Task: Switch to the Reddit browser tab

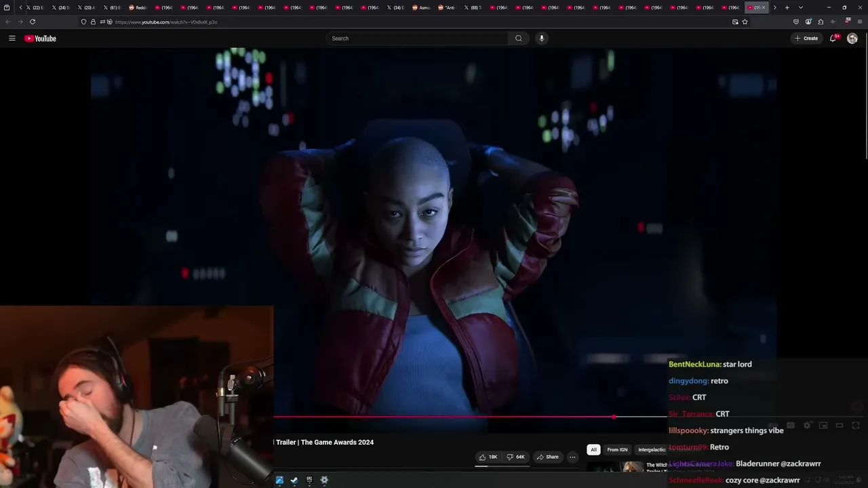Action: 138,7
